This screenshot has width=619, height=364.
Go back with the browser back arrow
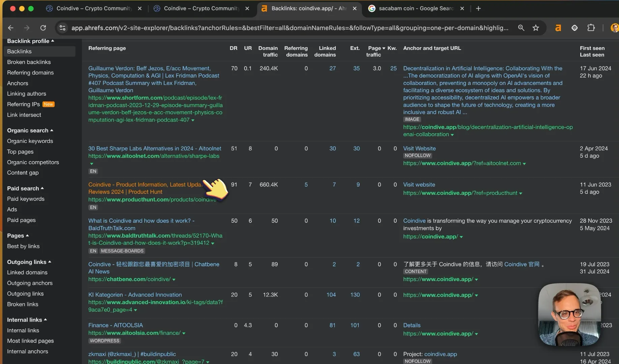tap(11, 28)
